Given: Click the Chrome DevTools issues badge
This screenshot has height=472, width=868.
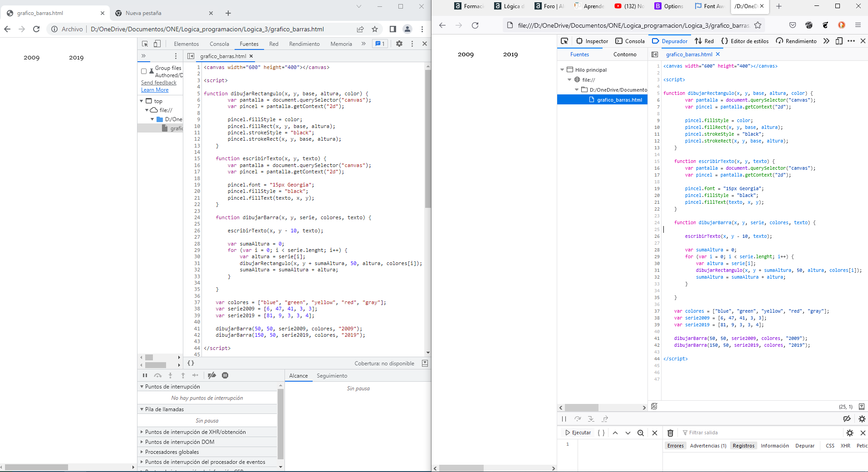Looking at the screenshot, I should [380, 44].
